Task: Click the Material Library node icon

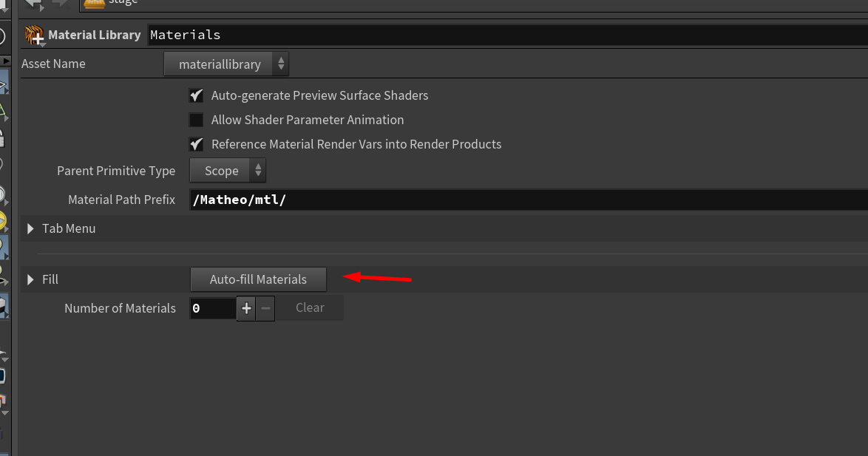Action: click(34, 35)
